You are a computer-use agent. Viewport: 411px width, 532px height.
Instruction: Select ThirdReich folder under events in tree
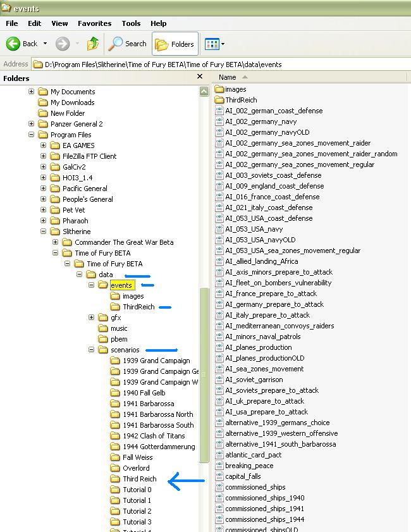click(138, 307)
